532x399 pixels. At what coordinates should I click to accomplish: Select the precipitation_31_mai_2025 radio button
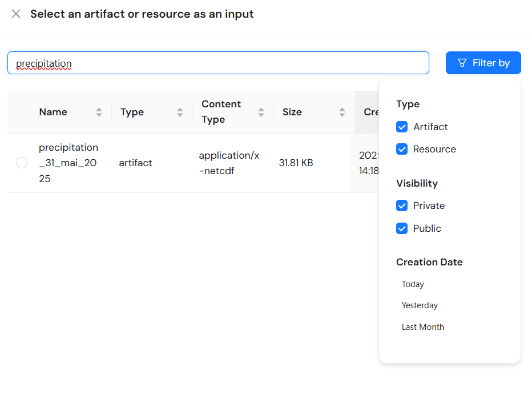click(22, 163)
